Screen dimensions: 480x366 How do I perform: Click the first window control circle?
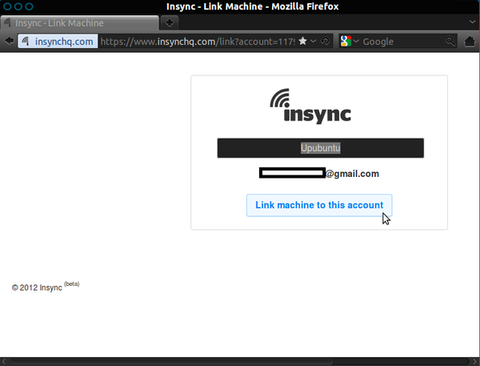point(7,6)
